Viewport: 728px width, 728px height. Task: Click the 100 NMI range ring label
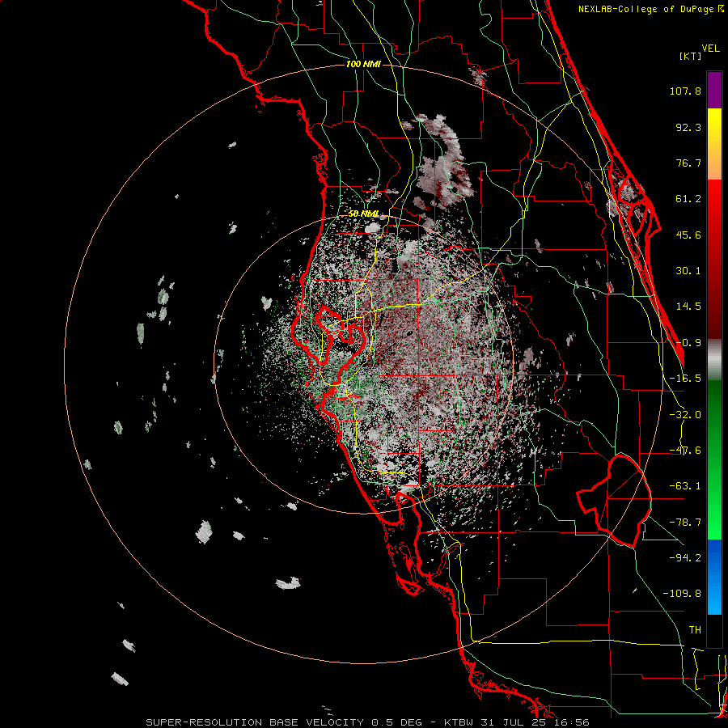tap(363, 64)
